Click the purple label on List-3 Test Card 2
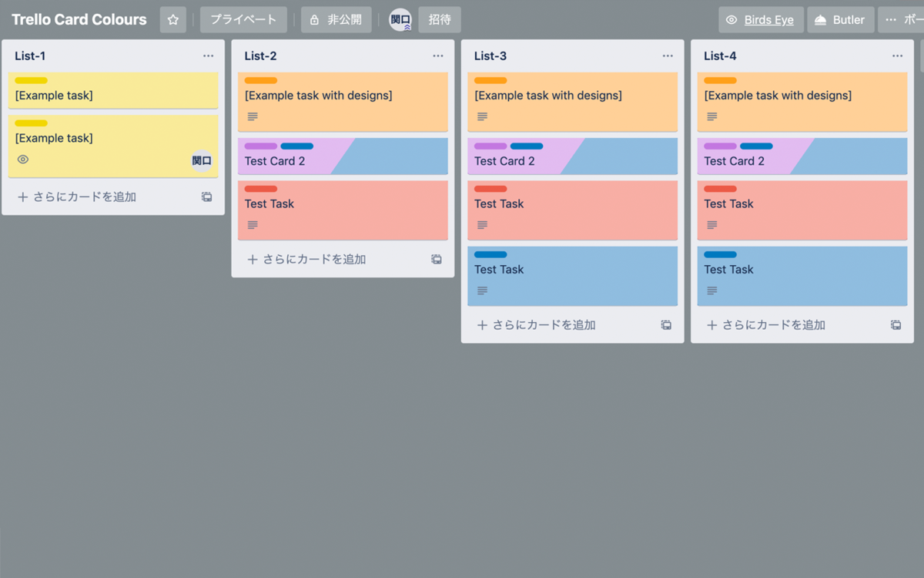This screenshot has width=924, height=578. (x=490, y=146)
